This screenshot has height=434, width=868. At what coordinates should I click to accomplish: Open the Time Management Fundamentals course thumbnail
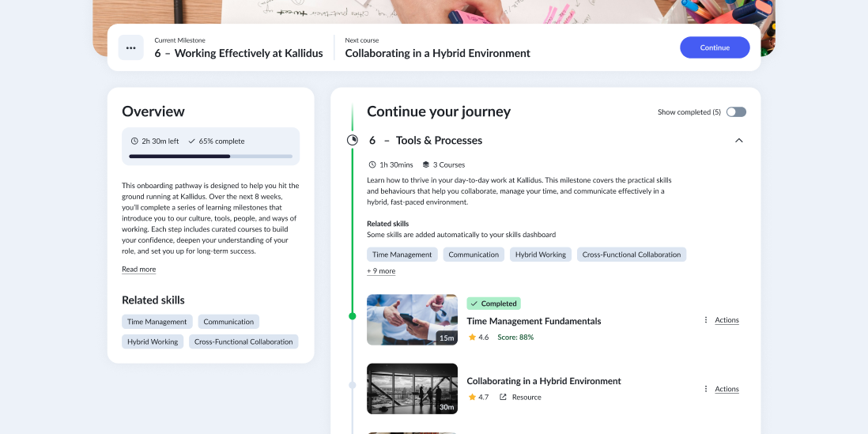[412, 320]
